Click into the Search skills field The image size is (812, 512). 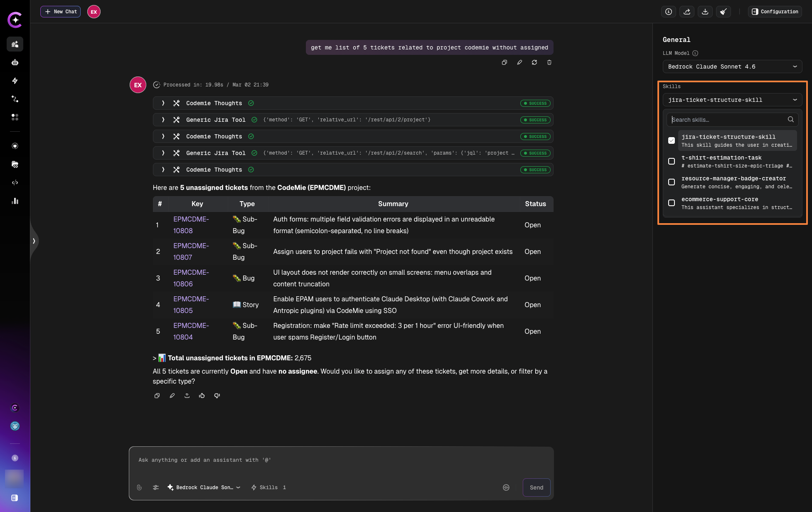(727, 120)
